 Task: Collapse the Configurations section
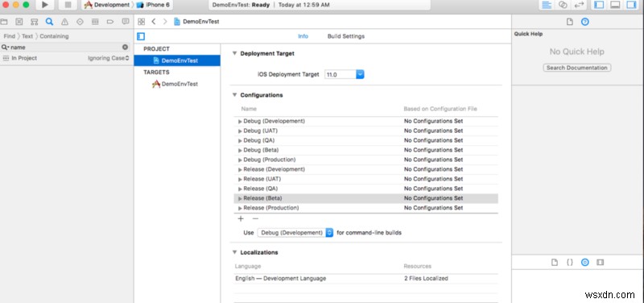[234, 95]
